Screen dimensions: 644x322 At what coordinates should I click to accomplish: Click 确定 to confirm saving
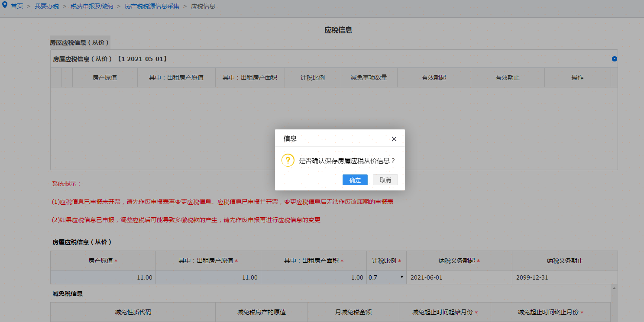pos(355,180)
